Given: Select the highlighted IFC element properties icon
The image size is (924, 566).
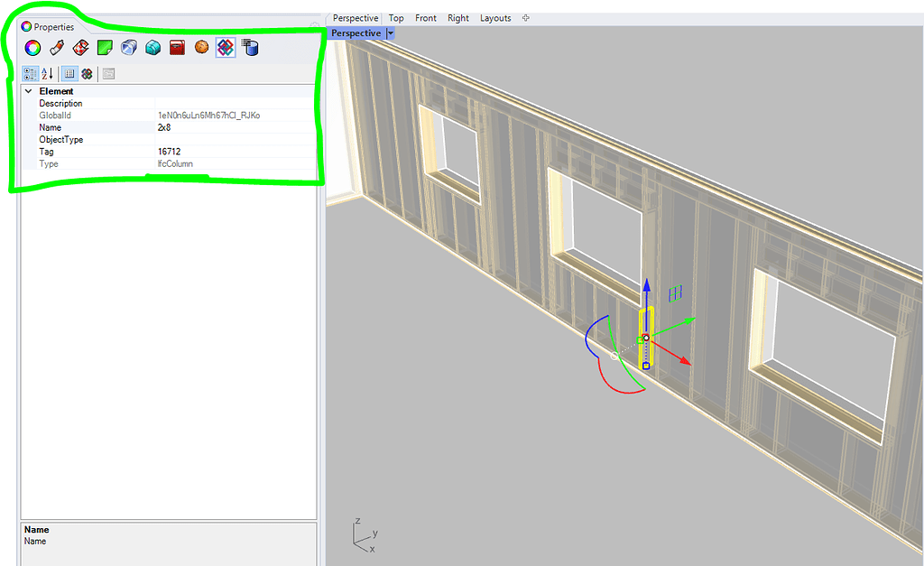Looking at the screenshot, I should click(x=225, y=47).
